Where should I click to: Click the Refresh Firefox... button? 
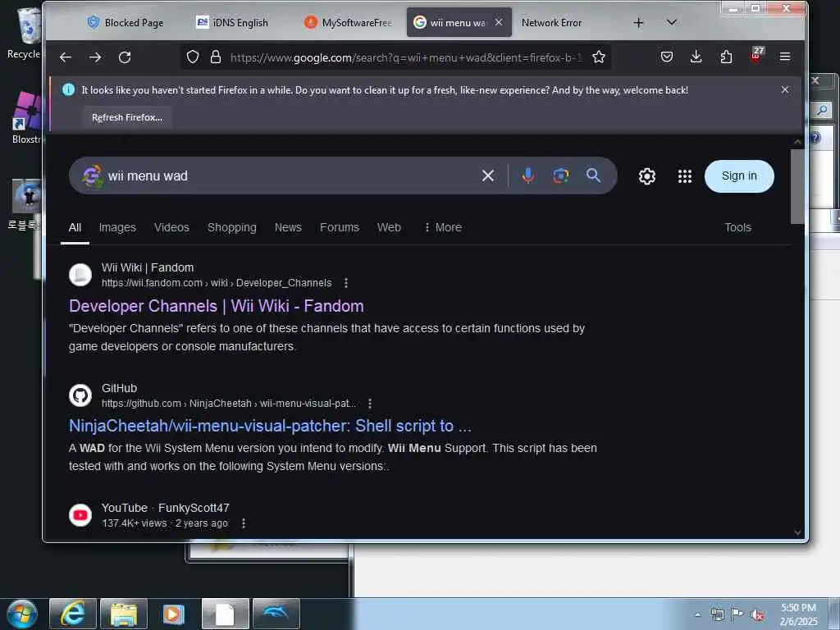tap(127, 117)
